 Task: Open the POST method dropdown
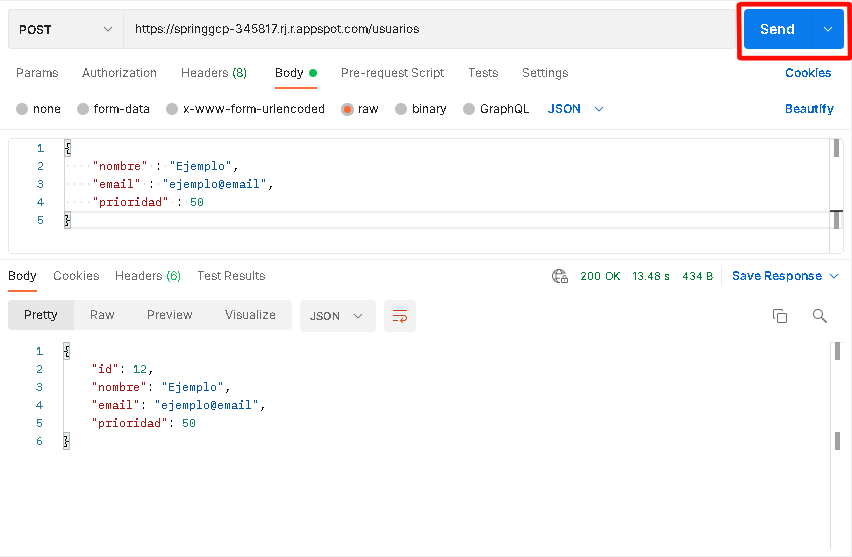click(x=66, y=29)
